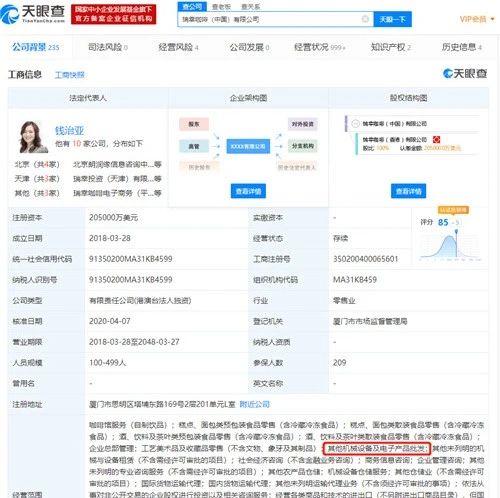Select operating status value 存续
The height and width of the screenshot is (498, 500).
click(x=340, y=238)
